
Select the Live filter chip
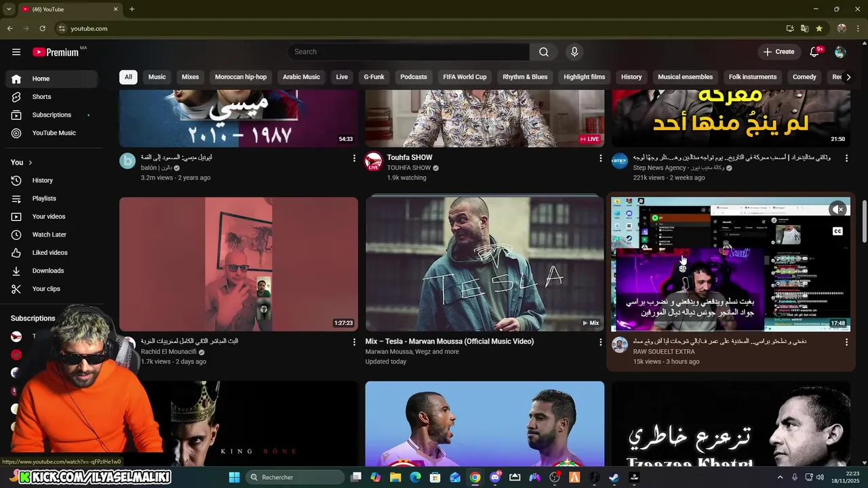pos(342,77)
